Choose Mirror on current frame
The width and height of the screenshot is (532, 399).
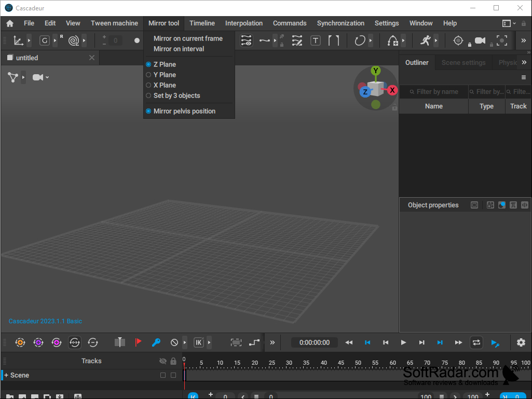(188, 39)
